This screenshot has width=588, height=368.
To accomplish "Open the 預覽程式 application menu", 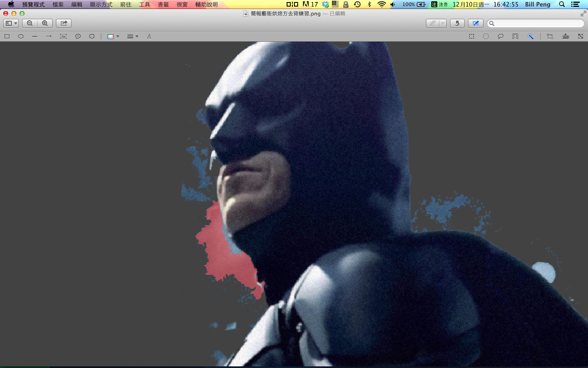I will (33, 4).
